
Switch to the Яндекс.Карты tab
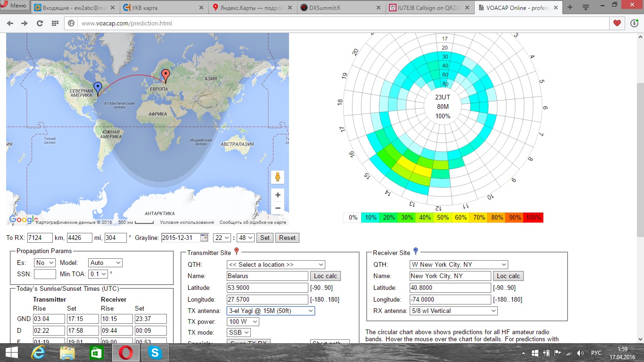[x=253, y=8]
